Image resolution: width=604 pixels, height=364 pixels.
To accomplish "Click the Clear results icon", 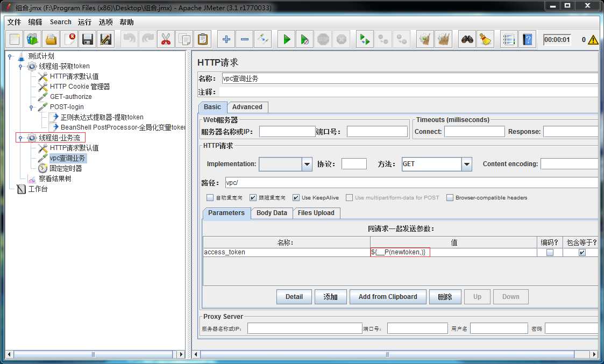I will tap(425, 39).
